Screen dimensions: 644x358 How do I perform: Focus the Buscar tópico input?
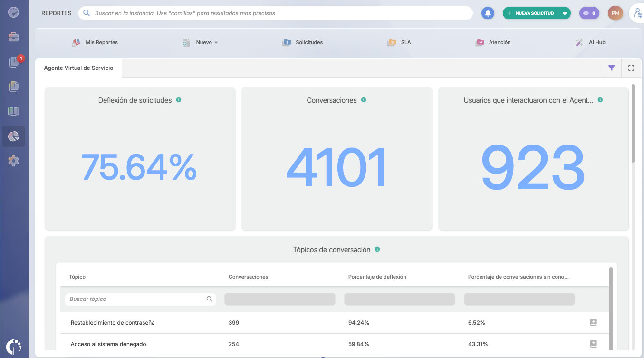pyautogui.click(x=140, y=299)
